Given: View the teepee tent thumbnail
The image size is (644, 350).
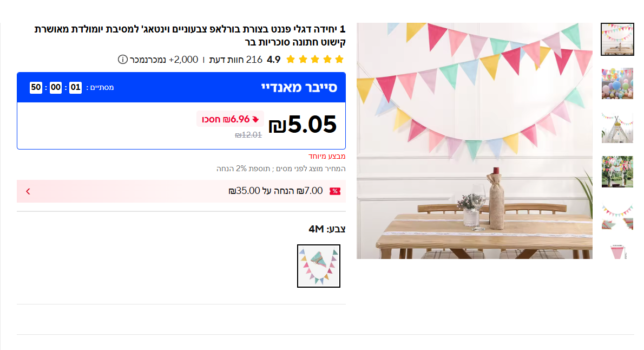Looking at the screenshot, I should 617,128.
